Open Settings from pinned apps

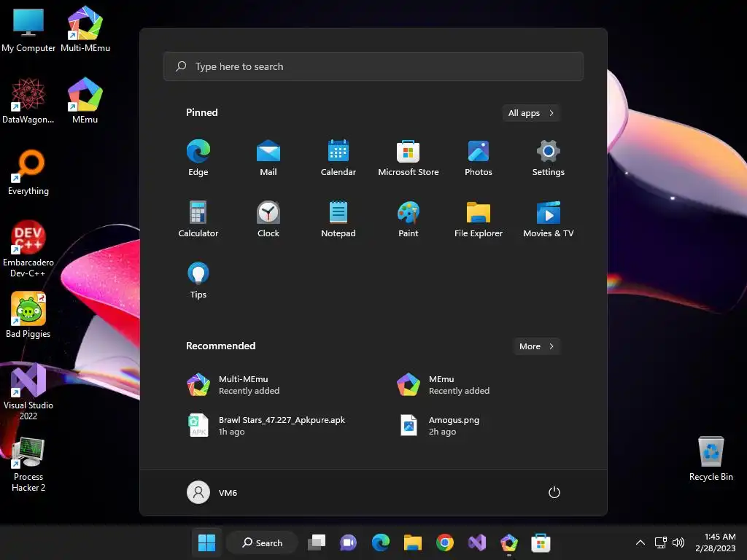tap(549, 158)
